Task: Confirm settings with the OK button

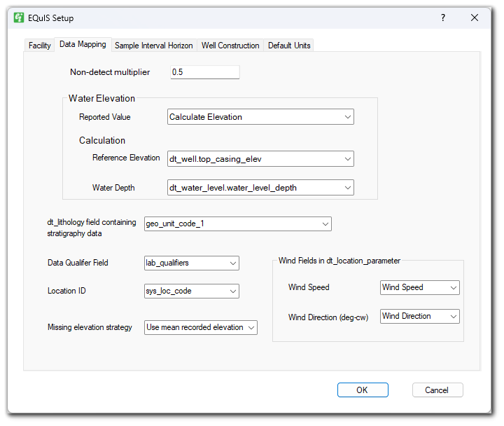Action: (x=363, y=390)
